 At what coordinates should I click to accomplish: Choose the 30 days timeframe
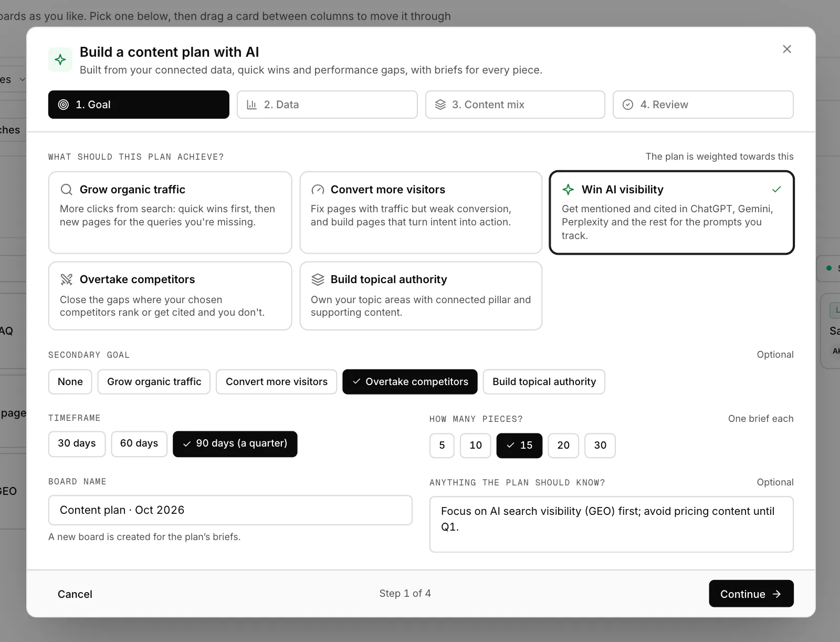(77, 444)
